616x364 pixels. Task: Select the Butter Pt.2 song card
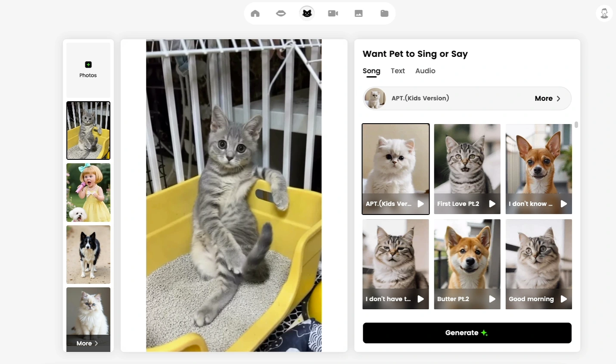[467, 264]
